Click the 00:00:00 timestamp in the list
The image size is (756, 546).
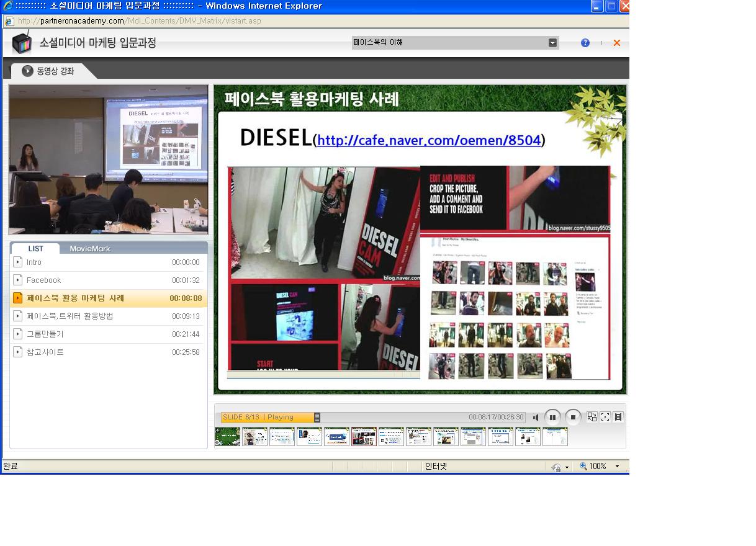186,262
